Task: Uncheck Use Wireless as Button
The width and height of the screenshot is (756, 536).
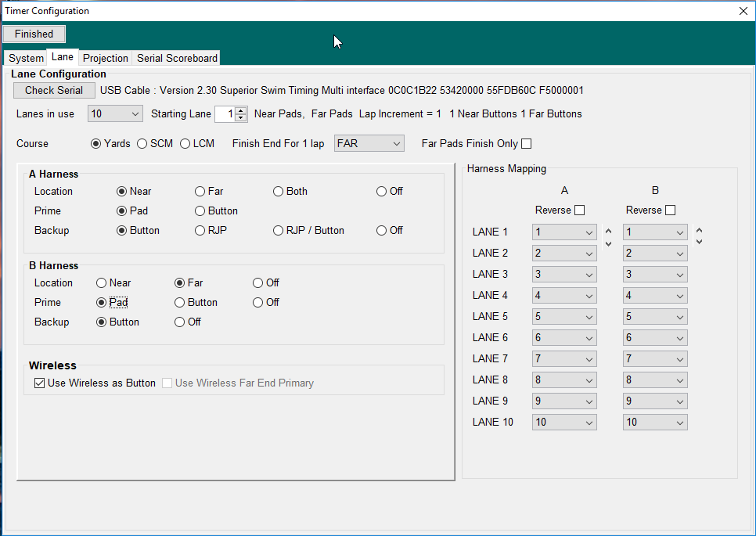Action: tap(40, 383)
